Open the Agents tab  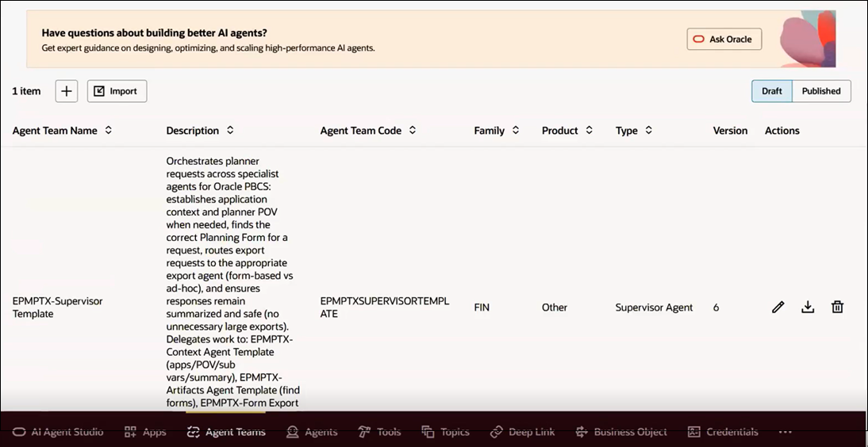click(312, 432)
